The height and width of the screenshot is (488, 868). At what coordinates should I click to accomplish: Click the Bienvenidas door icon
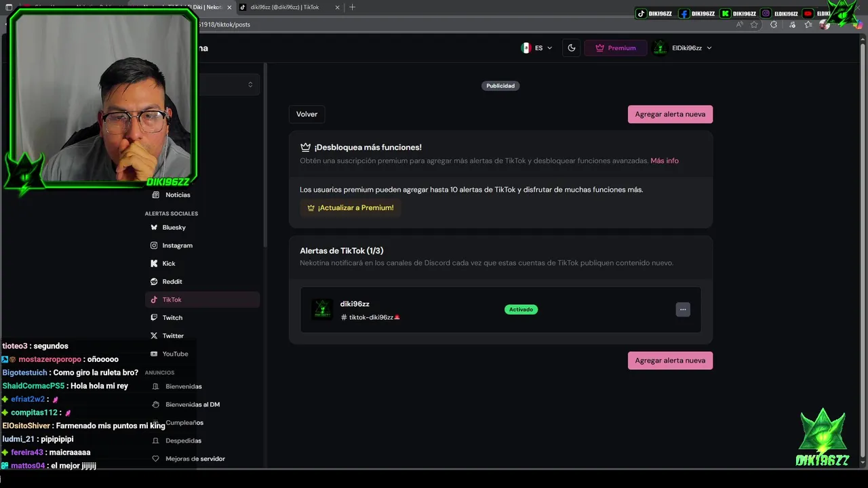[x=155, y=386]
